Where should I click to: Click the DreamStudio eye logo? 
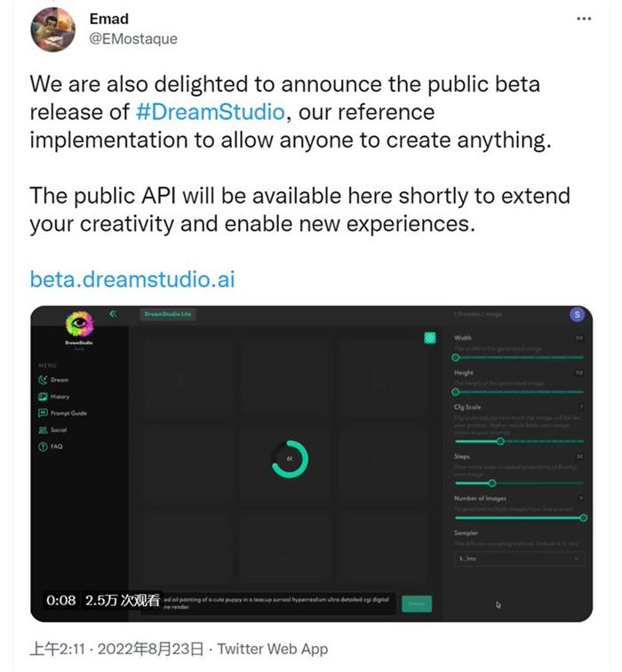click(x=77, y=324)
